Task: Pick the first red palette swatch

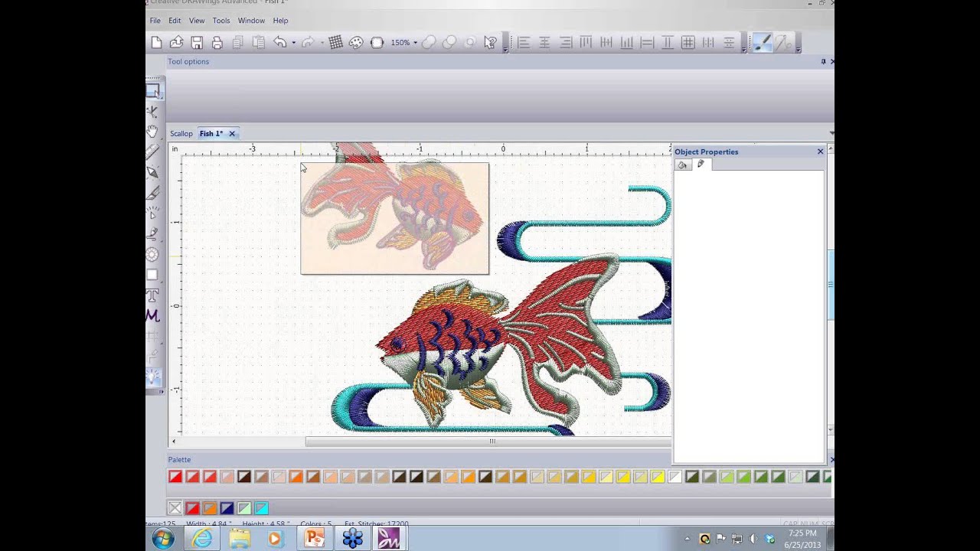Action: [x=175, y=477]
